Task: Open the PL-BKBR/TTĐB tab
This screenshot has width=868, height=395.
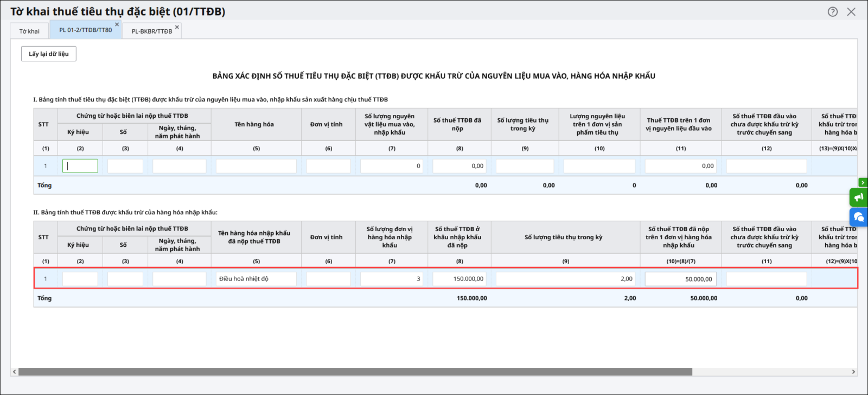Action: click(152, 31)
